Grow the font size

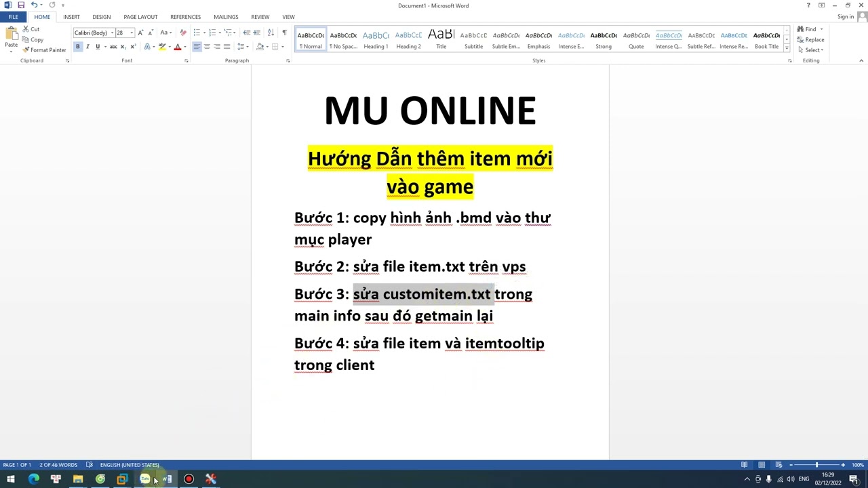click(140, 33)
